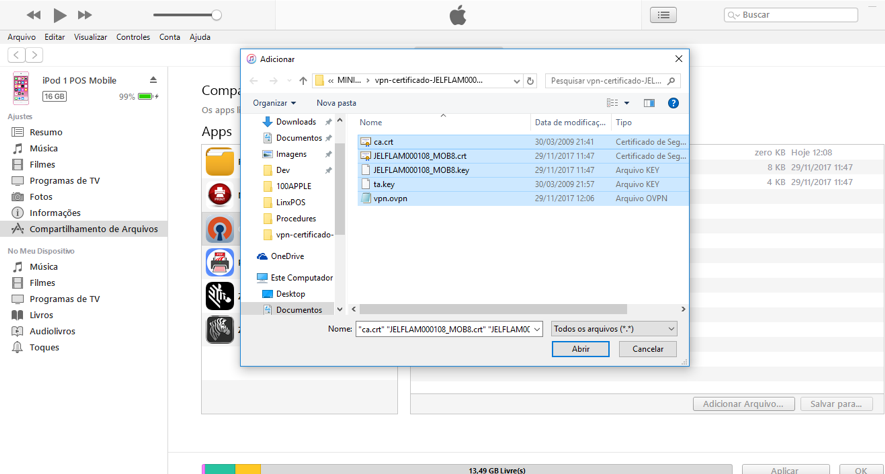
Task: Select the ta.key file
Action: [x=523, y=184]
